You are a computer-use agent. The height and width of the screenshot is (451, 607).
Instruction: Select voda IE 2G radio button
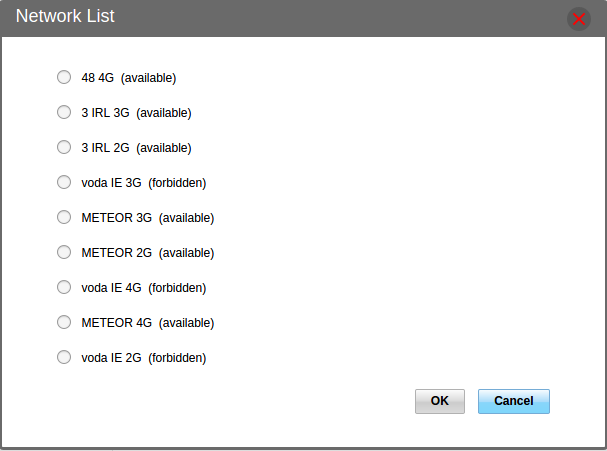[x=64, y=357]
